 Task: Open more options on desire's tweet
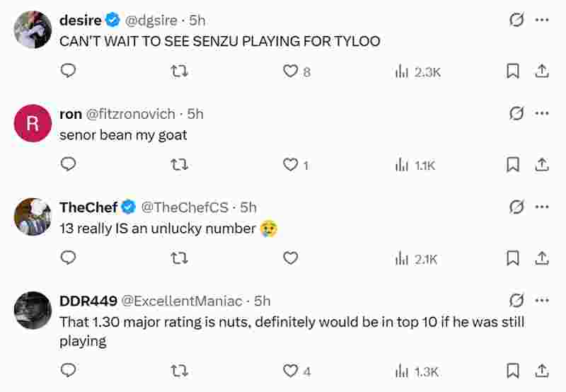tap(542, 20)
